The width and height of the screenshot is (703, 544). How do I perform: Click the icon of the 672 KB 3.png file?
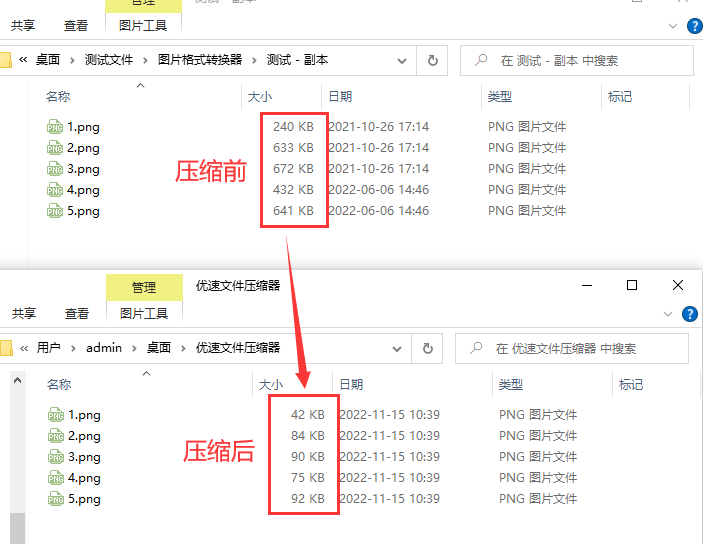54,169
